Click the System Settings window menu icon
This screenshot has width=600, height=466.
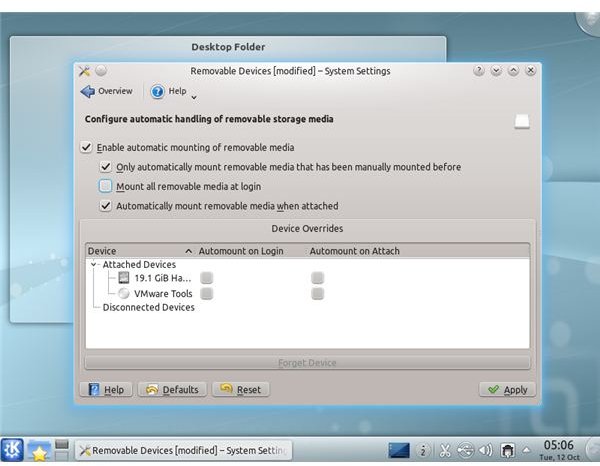point(84,71)
